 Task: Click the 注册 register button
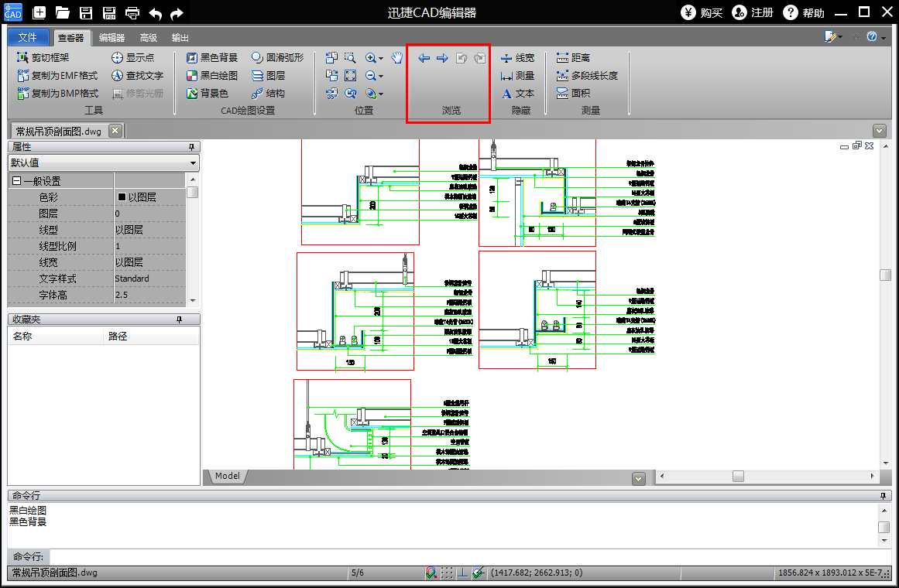[753, 12]
